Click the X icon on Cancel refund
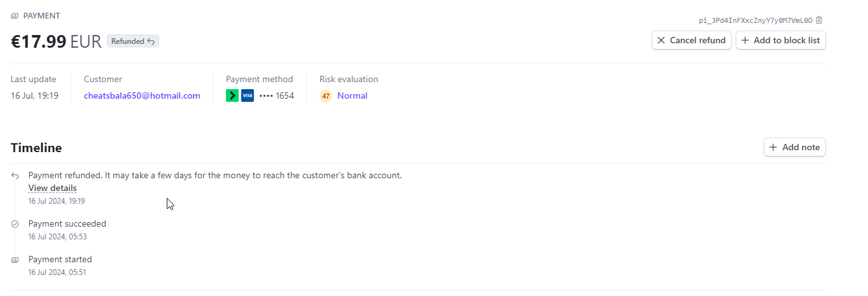 pyautogui.click(x=661, y=40)
